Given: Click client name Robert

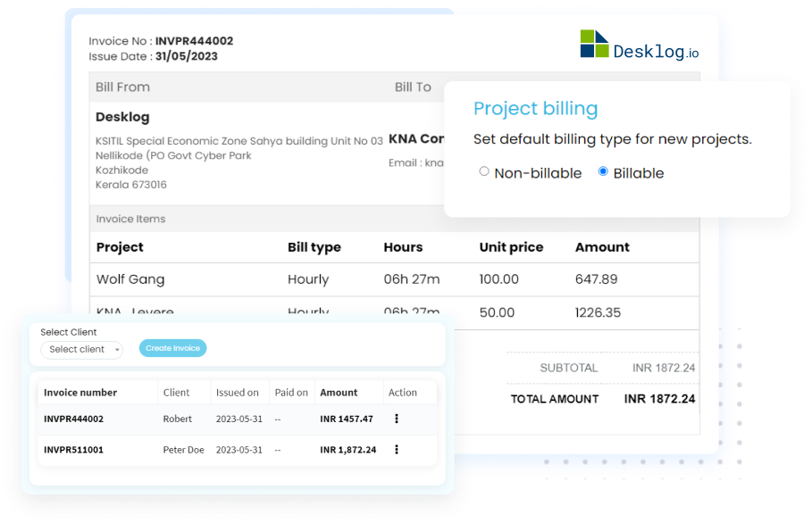Looking at the screenshot, I should click(177, 419).
